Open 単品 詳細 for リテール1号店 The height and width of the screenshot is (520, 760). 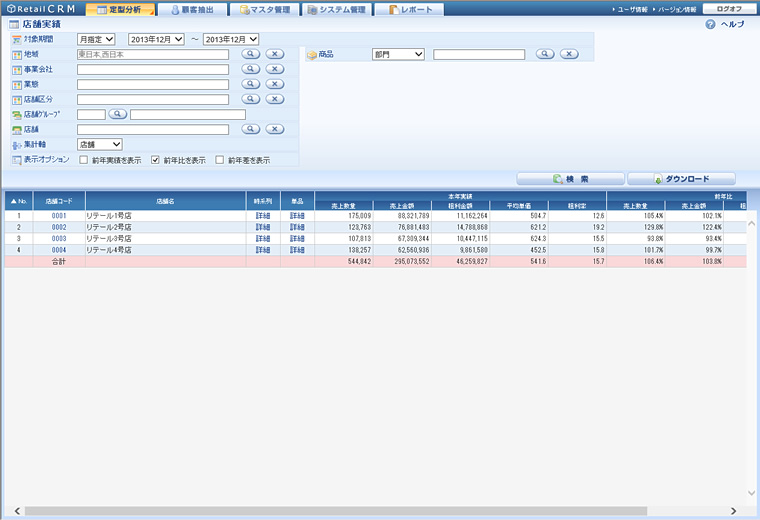pos(297,216)
